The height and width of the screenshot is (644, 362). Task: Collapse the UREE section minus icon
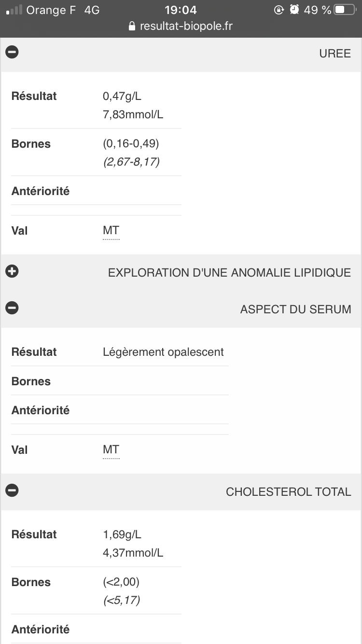point(12,52)
